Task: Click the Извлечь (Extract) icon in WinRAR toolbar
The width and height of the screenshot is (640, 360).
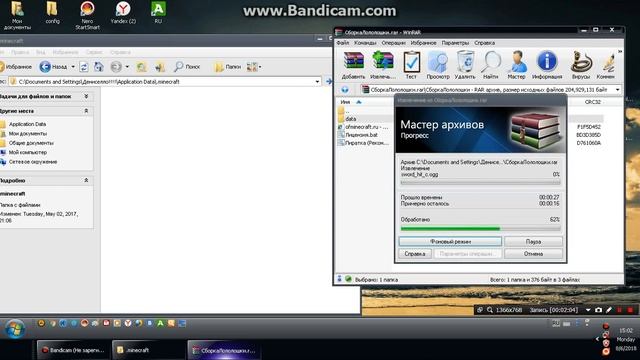Action: [x=382, y=65]
